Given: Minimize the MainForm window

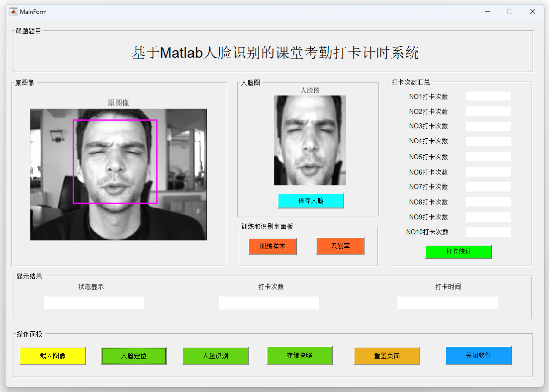Looking at the screenshot, I should (487, 11).
